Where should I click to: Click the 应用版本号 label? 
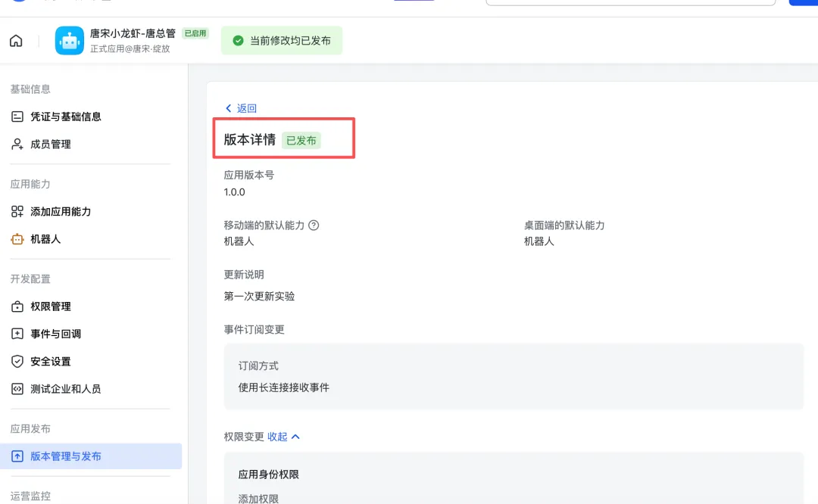pyautogui.click(x=249, y=175)
